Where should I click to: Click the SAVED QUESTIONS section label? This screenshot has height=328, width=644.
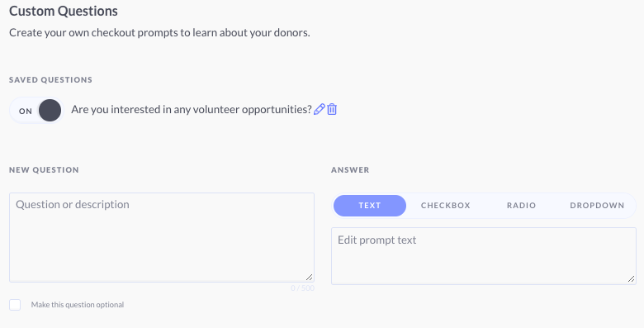(x=50, y=80)
